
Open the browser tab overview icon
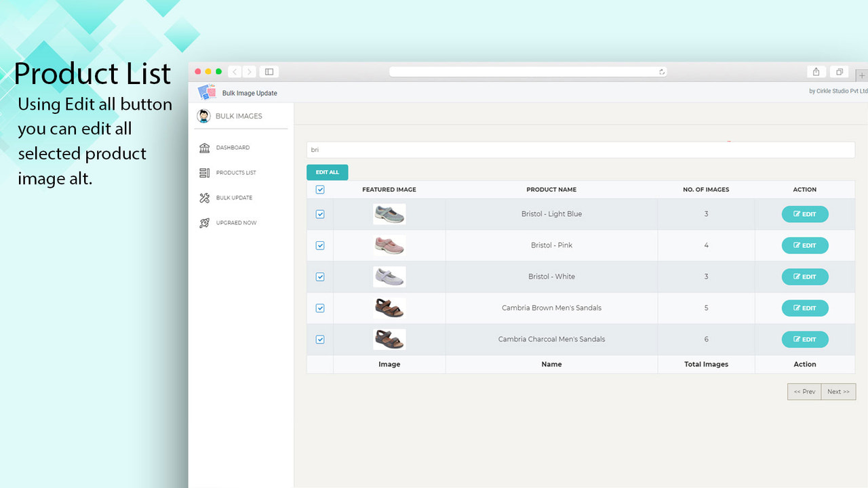point(839,71)
